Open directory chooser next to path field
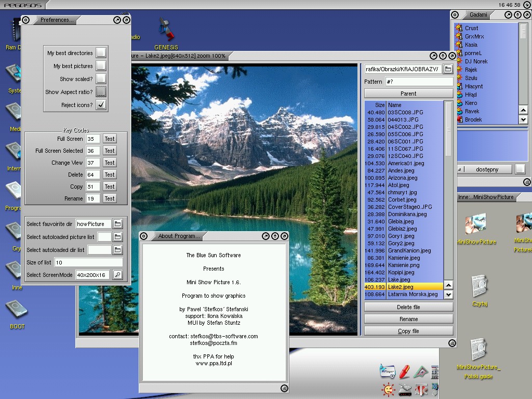 448,69
